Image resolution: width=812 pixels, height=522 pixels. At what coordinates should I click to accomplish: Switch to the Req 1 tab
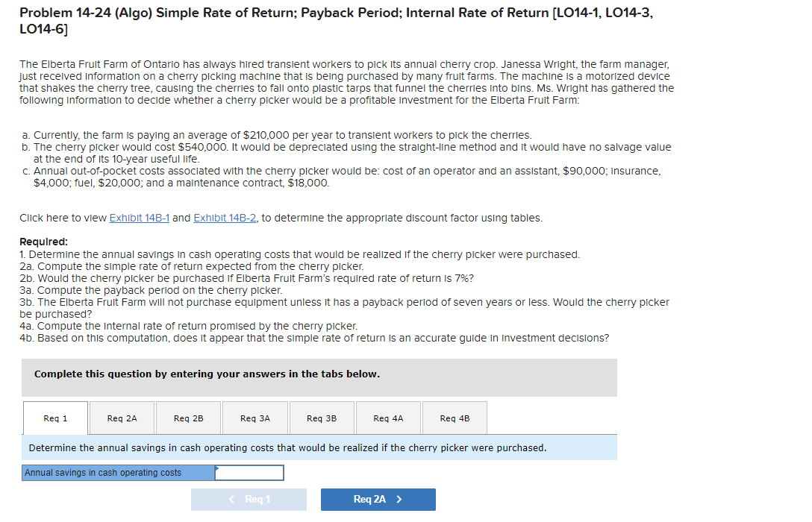(x=54, y=418)
